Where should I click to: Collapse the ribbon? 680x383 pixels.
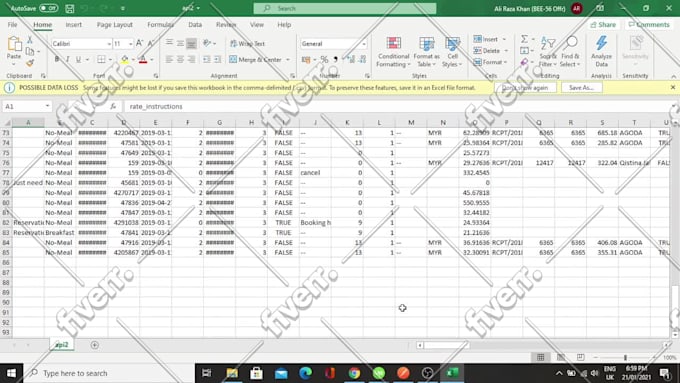click(673, 76)
